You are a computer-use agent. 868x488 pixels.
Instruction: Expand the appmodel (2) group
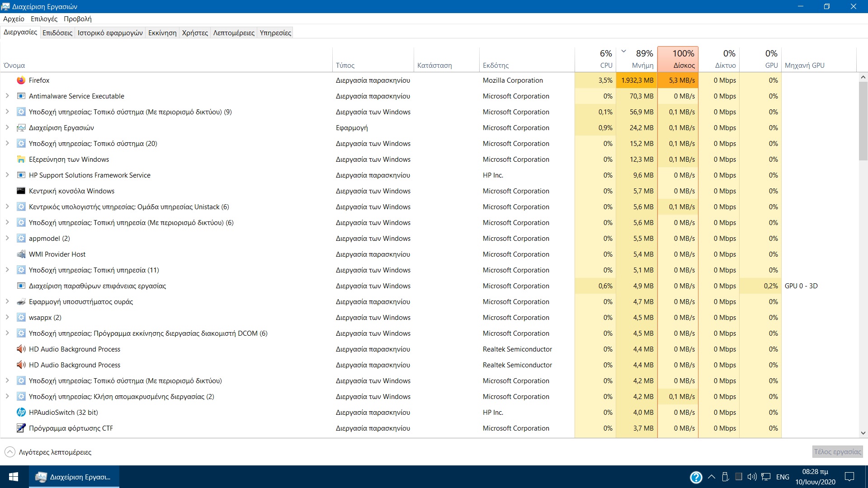7,239
